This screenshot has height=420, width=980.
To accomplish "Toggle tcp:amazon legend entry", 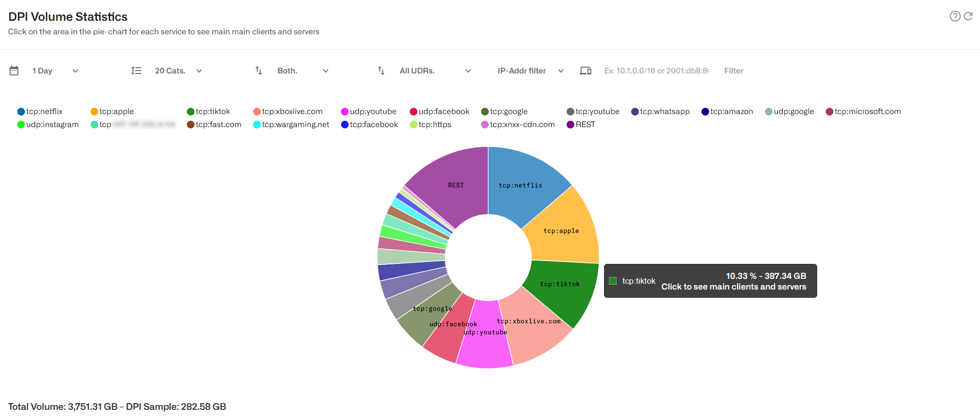I will 727,111.
